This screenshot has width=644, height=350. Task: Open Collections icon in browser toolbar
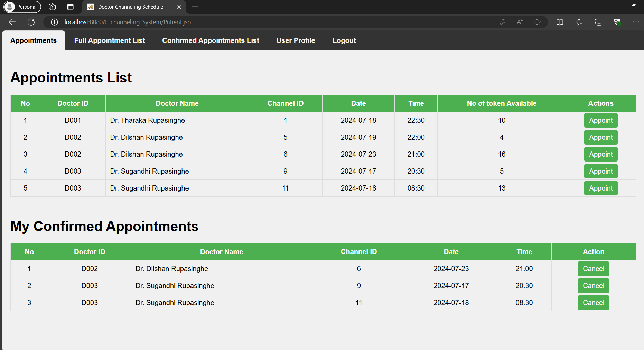[598, 22]
